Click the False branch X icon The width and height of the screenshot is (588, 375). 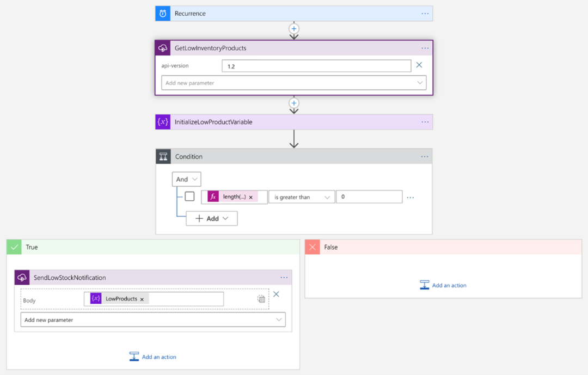(x=313, y=247)
